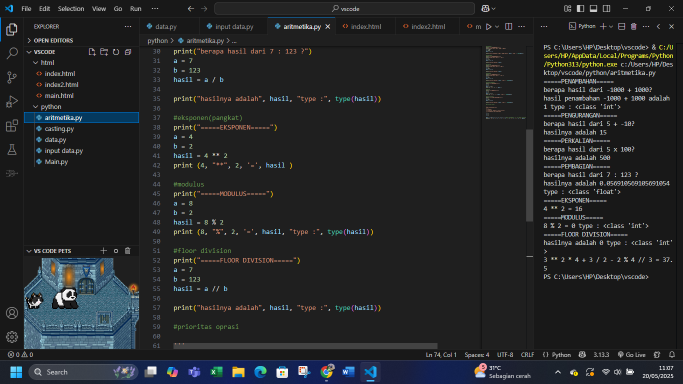Add a new terminal with plus icon

click(x=603, y=27)
